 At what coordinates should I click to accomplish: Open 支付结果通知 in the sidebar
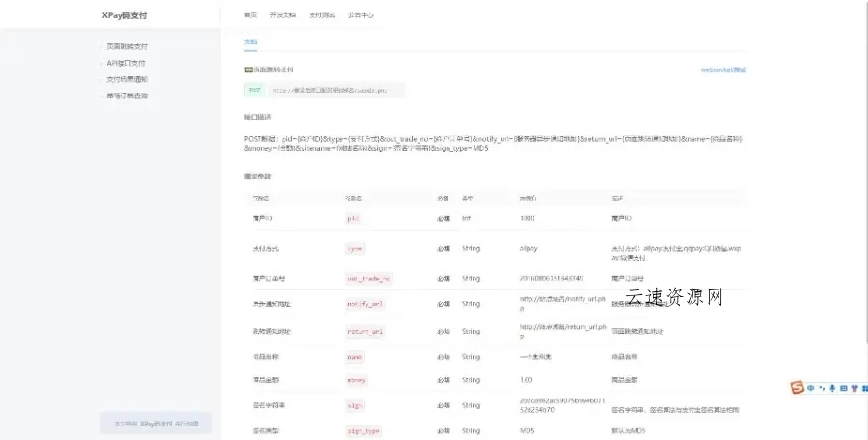point(126,79)
